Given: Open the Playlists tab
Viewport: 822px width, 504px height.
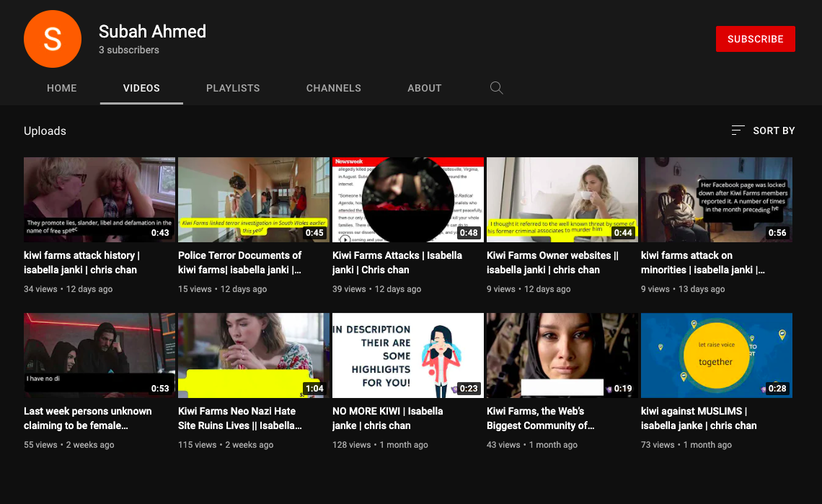Looking at the screenshot, I should coord(233,88).
